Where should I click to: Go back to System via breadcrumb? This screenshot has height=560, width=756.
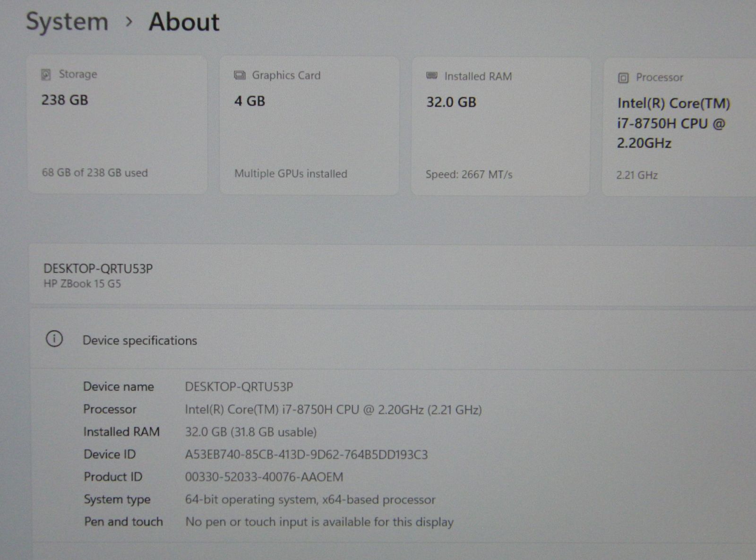pyautogui.click(x=67, y=22)
